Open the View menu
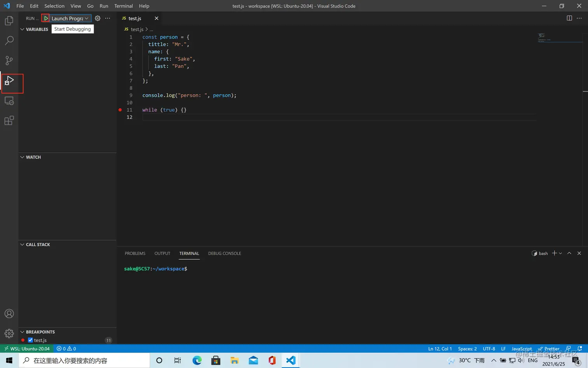This screenshot has width=588, height=368. point(76,6)
